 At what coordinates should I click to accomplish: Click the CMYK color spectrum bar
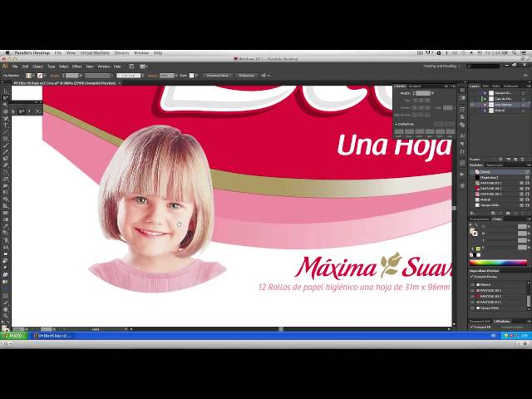(499, 263)
